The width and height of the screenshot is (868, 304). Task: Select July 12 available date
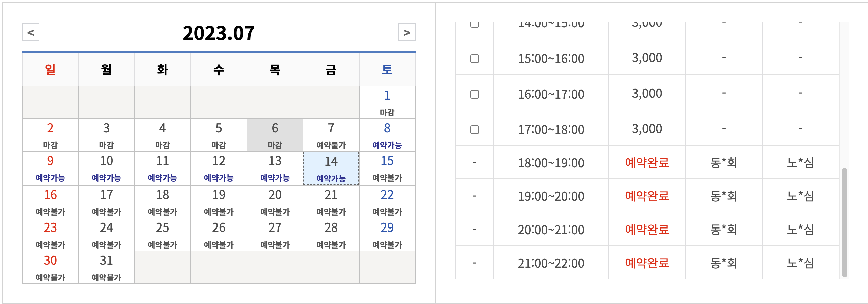[x=219, y=168]
